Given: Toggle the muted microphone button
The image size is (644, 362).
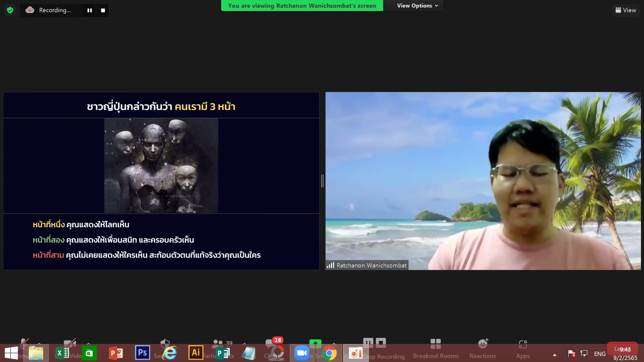Looking at the screenshot, I should [24, 343].
